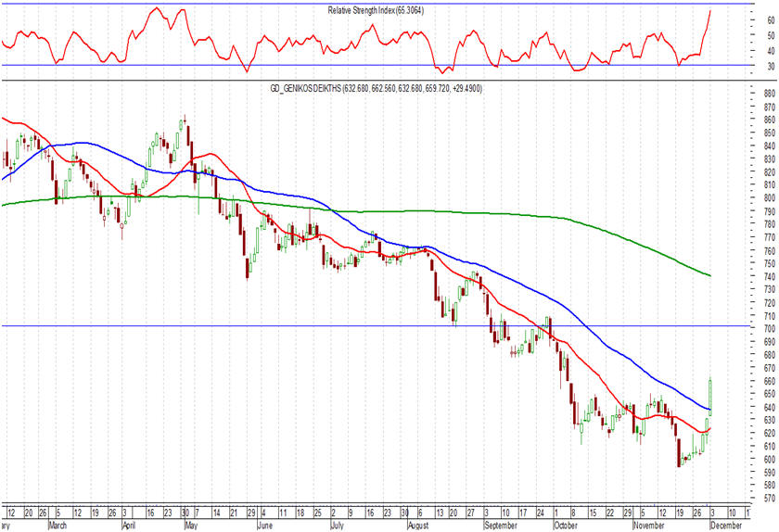Select the August month label

pos(418,525)
